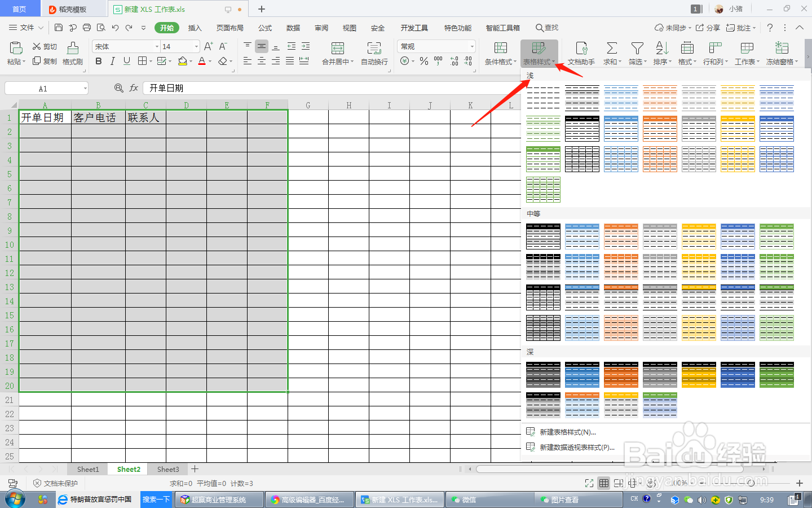Viewport: 812px width, 508px height.
Task: Toggle horizontal center alignment
Action: point(262,61)
